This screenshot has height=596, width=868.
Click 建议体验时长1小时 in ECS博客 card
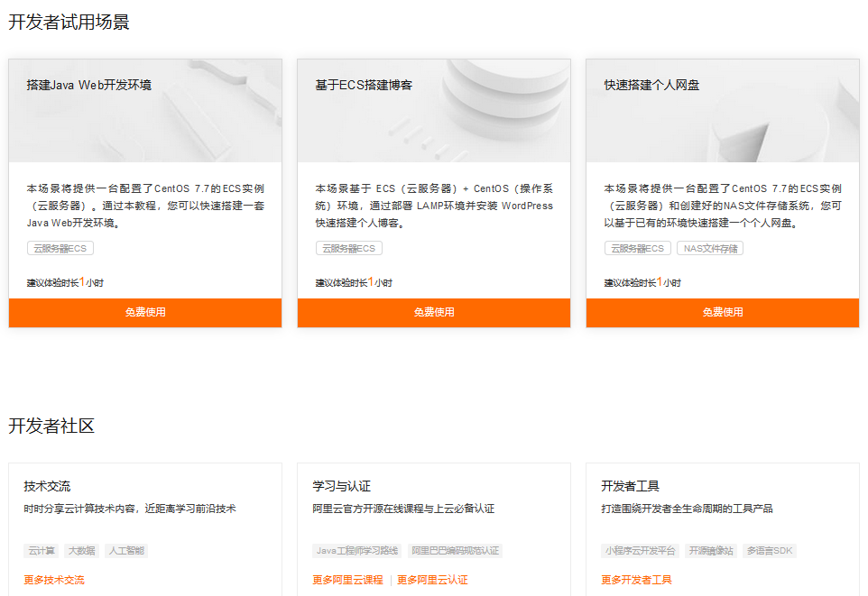[x=354, y=282]
